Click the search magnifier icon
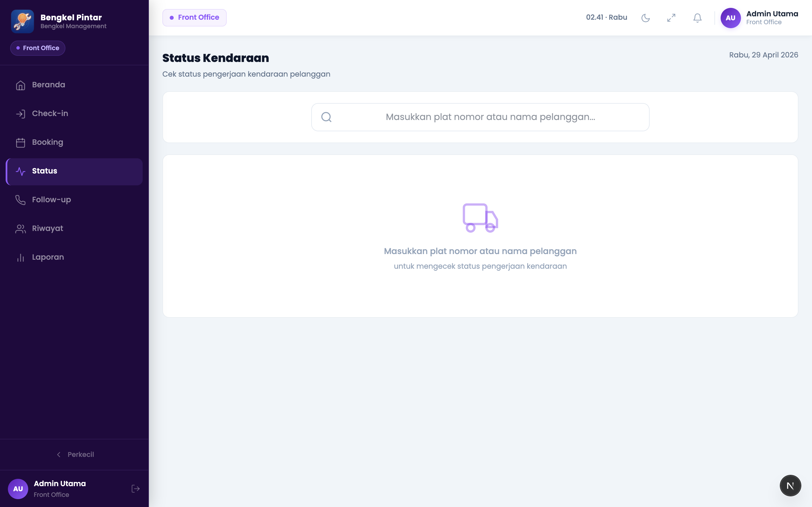 click(326, 117)
